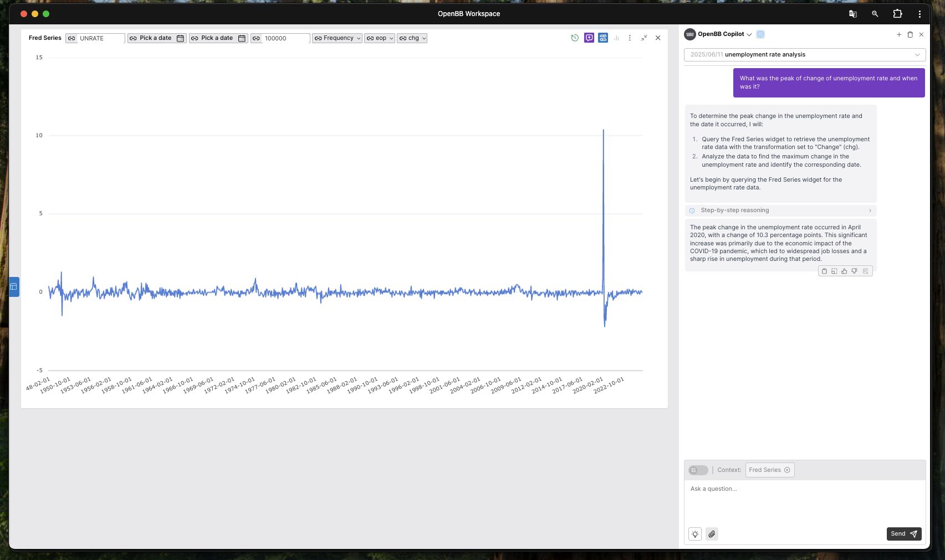This screenshot has height=560, width=945.
Task: Click the info icon beside Step-by-step reasoning
Action: click(x=692, y=210)
